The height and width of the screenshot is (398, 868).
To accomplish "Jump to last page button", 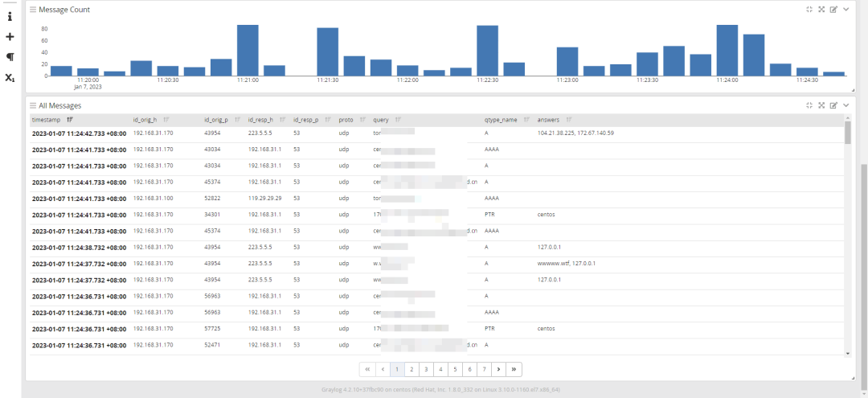I will tap(514, 369).
